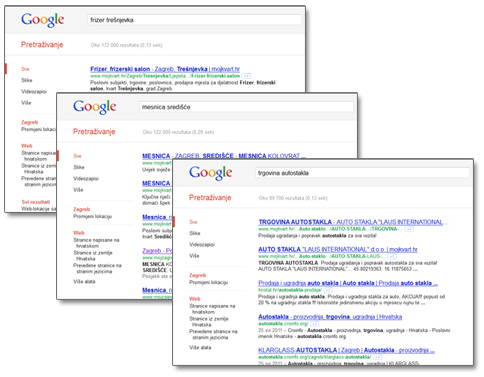Click the 'Zagreb' location label in mesnica središće window
Image resolution: width=484 pixels, height=377 pixels.
[82, 209]
